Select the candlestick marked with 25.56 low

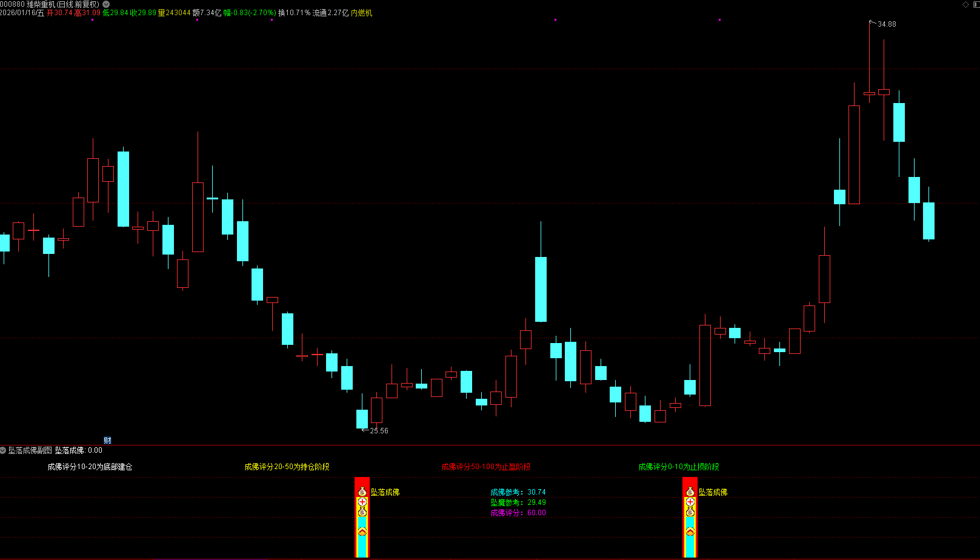(x=362, y=418)
